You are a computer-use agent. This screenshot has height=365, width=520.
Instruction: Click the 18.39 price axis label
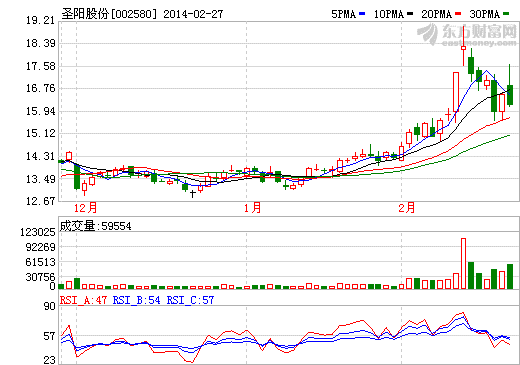click(x=40, y=43)
